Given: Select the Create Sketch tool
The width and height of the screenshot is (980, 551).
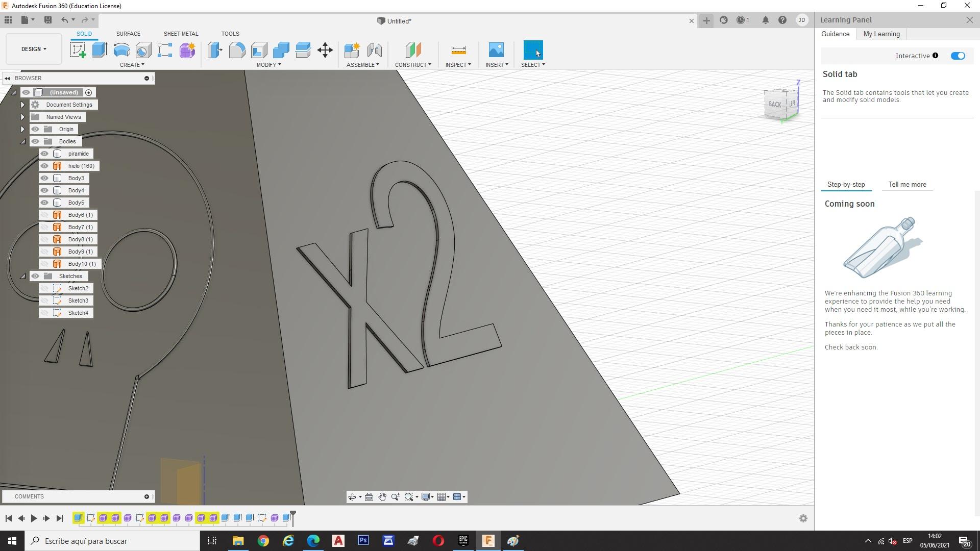Looking at the screenshot, I should click(78, 50).
